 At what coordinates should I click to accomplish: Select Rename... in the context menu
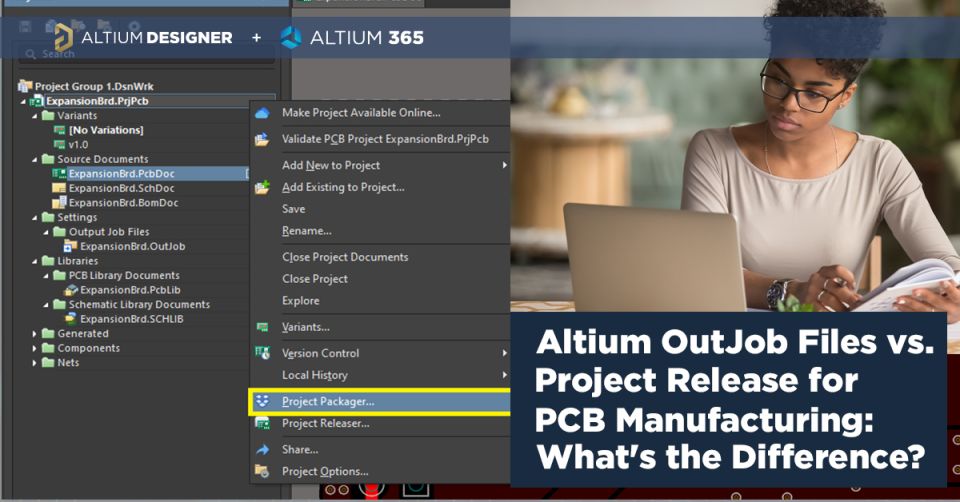click(x=306, y=231)
